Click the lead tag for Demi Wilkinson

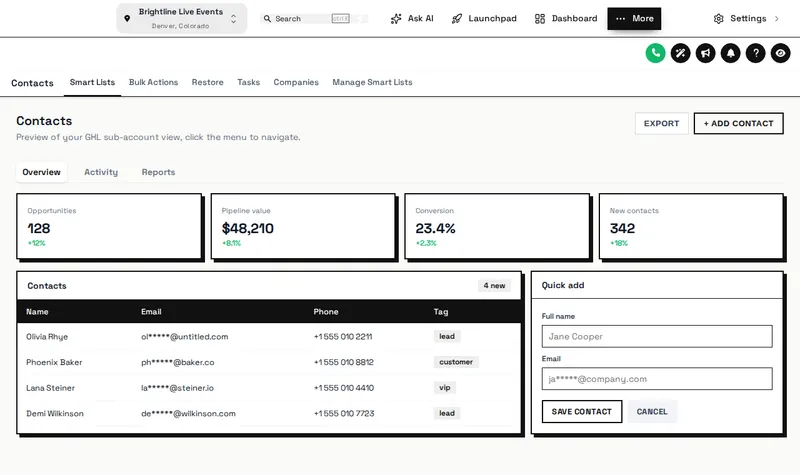pyautogui.click(x=447, y=413)
